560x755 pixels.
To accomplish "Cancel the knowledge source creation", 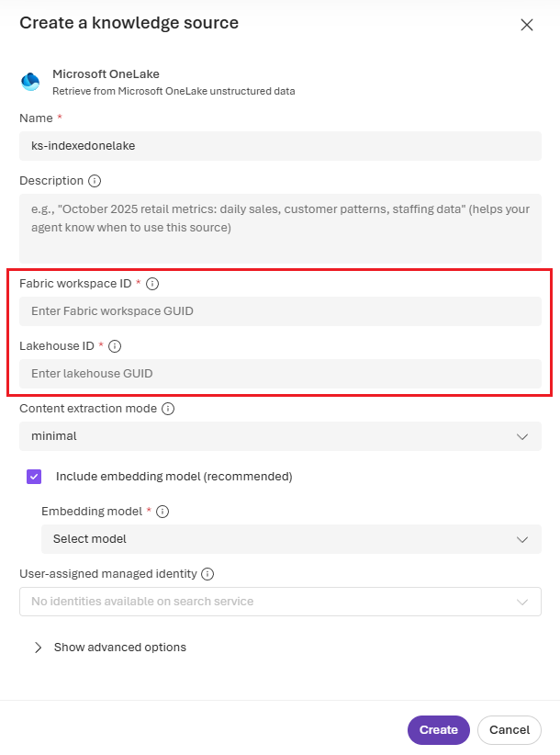I will [509, 729].
